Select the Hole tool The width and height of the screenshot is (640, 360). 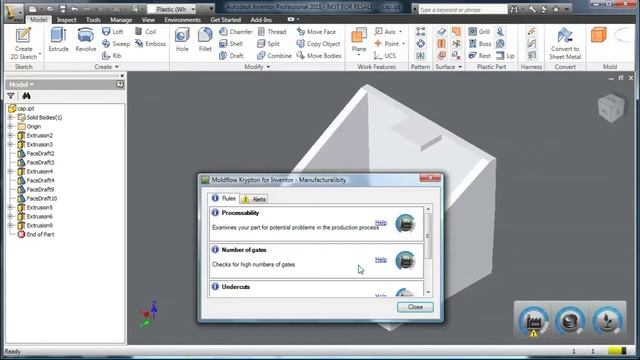[182, 40]
